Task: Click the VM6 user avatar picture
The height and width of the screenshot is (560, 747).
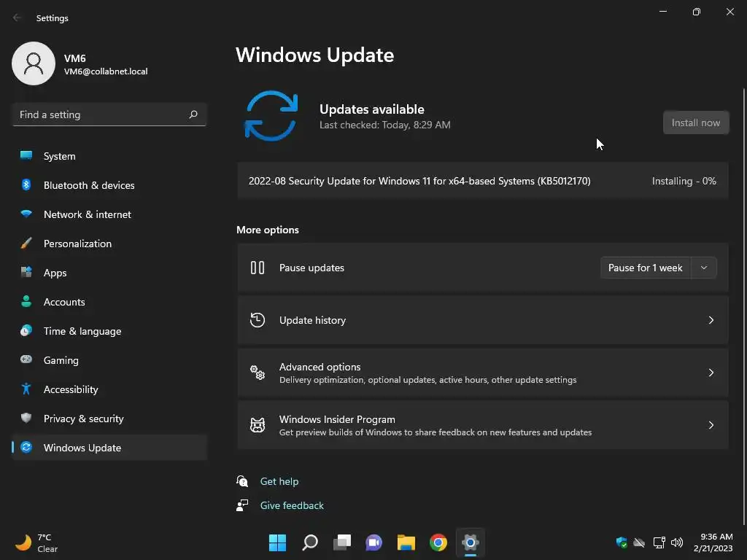Action: (x=34, y=63)
